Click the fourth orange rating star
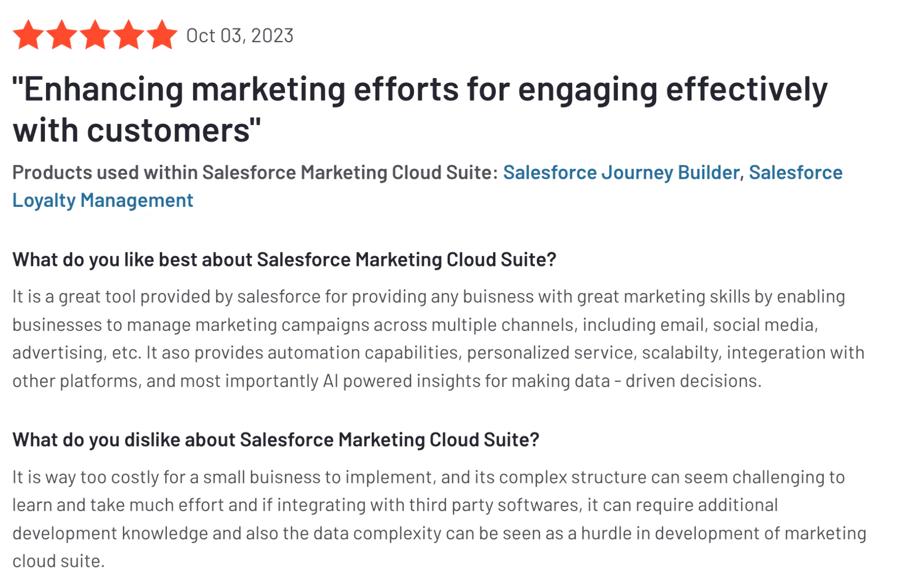Image resolution: width=906 pixels, height=588 pixels. 129,35
